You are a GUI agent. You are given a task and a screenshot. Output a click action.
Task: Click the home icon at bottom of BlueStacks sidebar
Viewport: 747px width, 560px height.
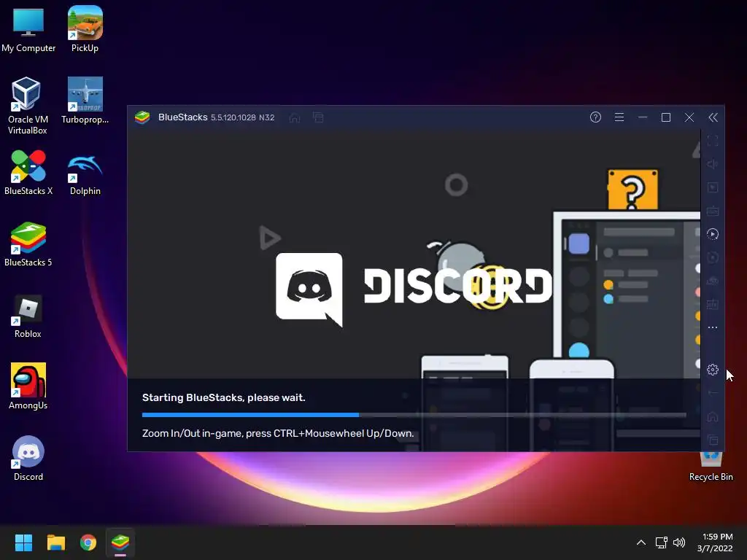pos(713,416)
